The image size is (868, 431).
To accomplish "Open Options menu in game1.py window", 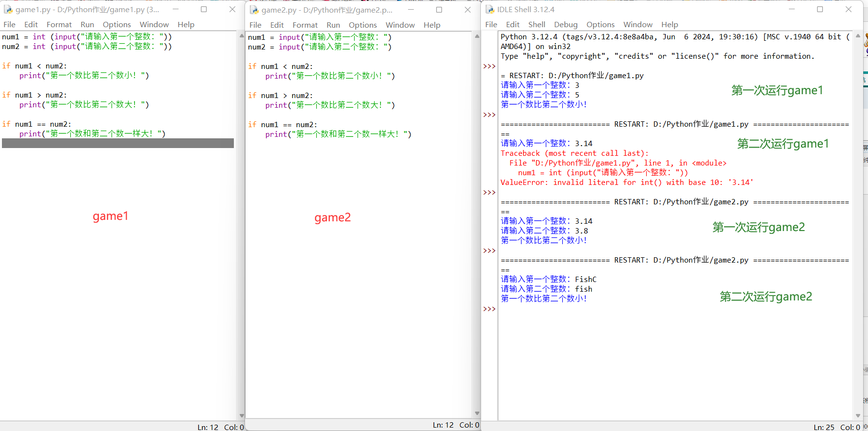I will (117, 24).
